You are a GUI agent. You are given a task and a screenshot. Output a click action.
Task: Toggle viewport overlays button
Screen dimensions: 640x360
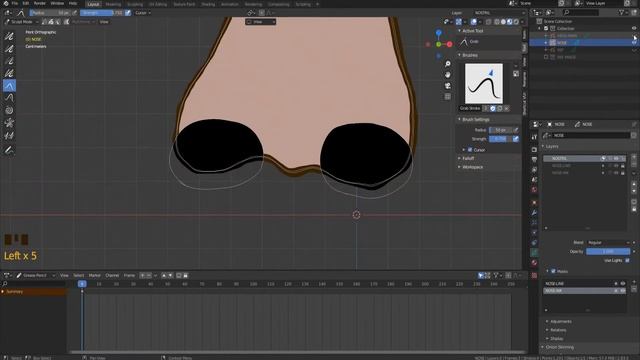[474, 22]
